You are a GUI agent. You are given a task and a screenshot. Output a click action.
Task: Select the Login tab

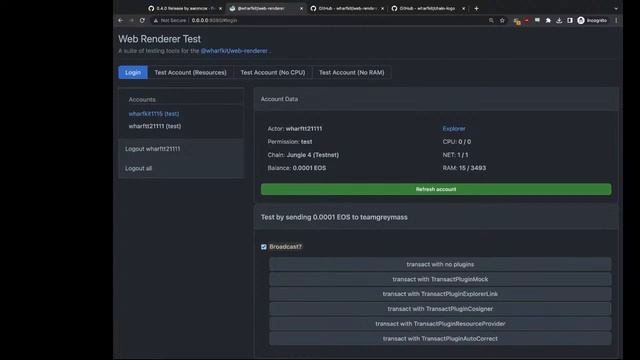coord(133,72)
